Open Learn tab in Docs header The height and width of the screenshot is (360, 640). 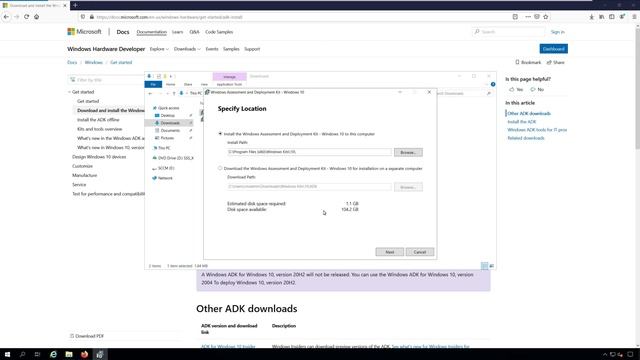coord(178,32)
